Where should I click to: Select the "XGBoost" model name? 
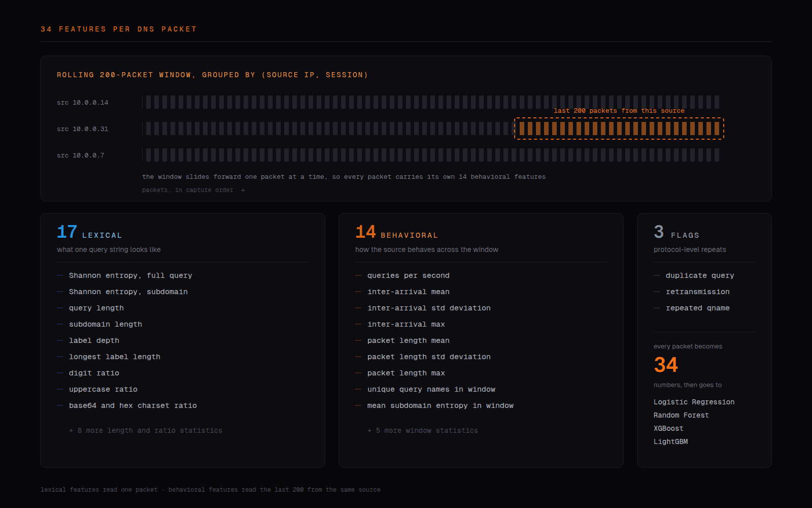[x=668, y=428]
